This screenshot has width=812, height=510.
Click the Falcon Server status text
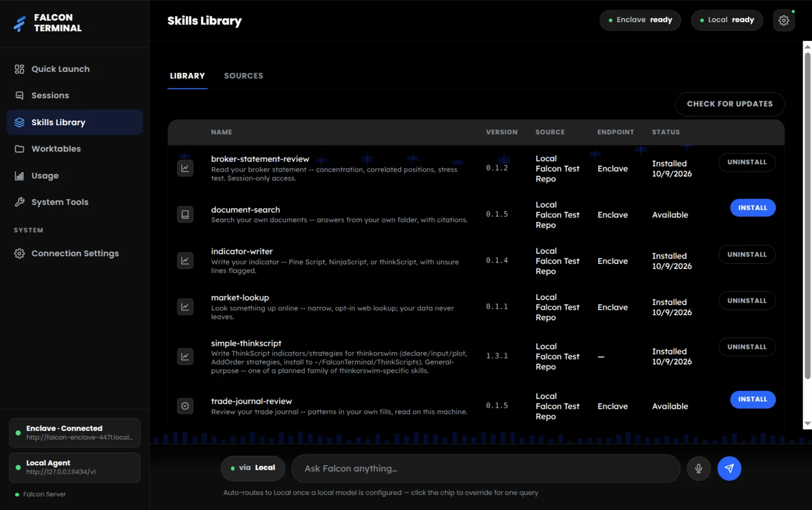(x=45, y=494)
